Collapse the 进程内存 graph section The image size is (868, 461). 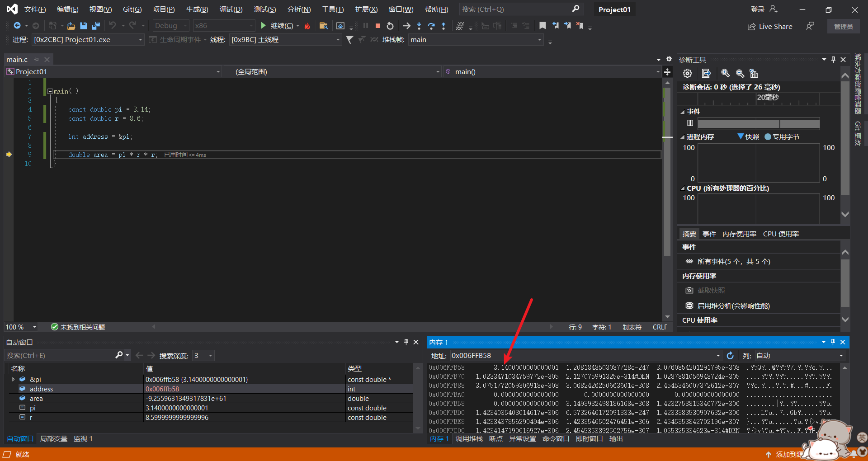click(683, 137)
